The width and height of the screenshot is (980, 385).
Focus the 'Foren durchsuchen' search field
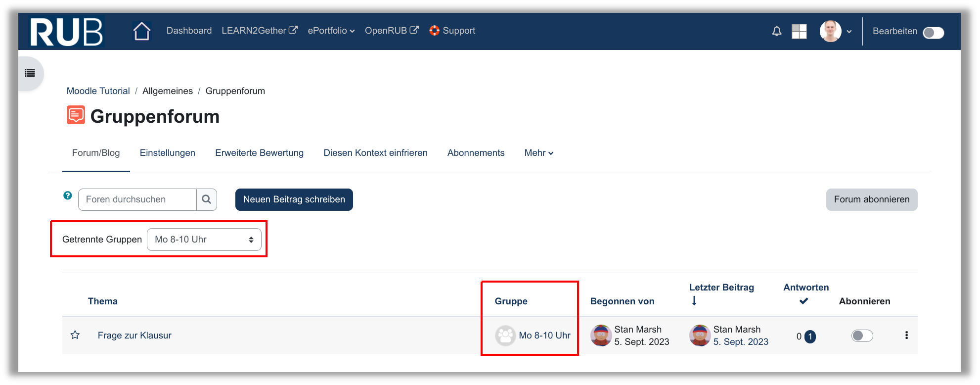pyautogui.click(x=137, y=199)
